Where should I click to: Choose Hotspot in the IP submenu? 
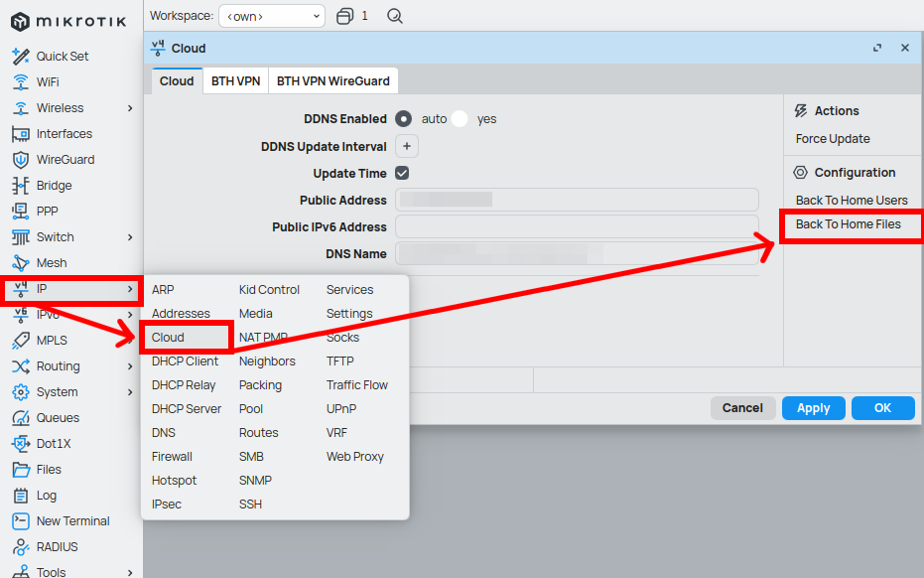point(174,481)
